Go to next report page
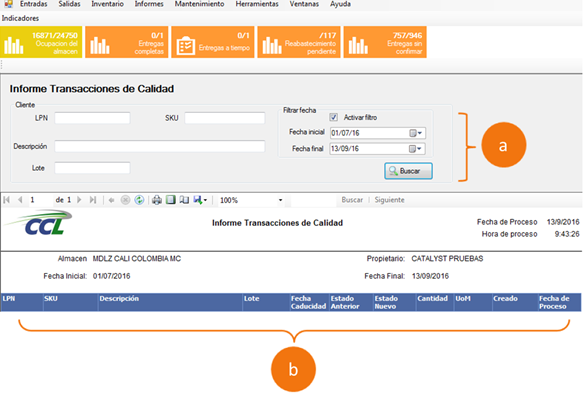The width and height of the screenshot is (586, 393). pos(79,200)
